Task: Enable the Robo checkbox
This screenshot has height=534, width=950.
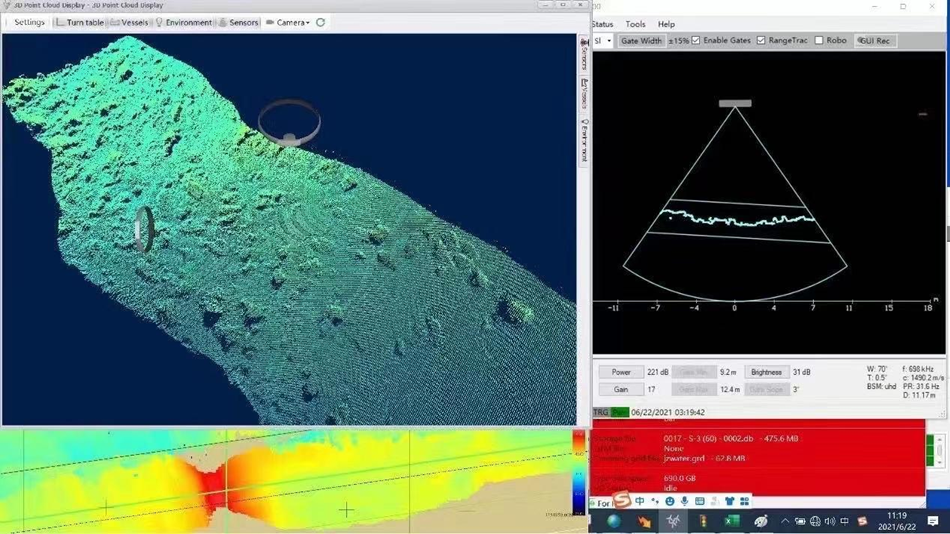Action: pyautogui.click(x=819, y=41)
